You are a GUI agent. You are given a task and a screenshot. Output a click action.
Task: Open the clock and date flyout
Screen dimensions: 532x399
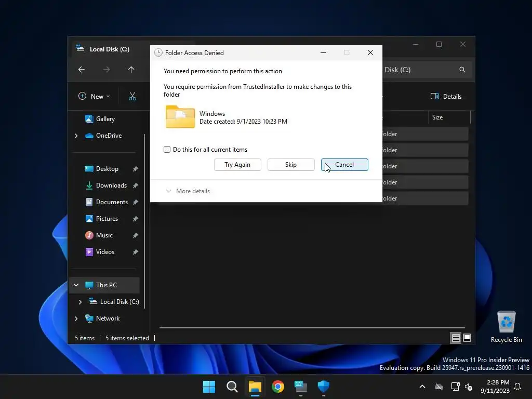pos(495,387)
